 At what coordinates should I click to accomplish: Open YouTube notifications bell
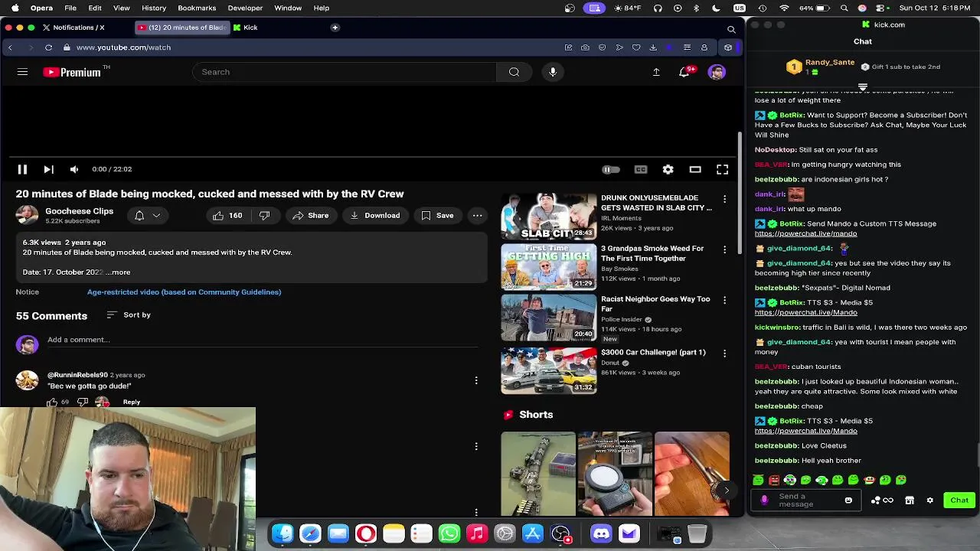pyautogui.click(x=685, y=72)
